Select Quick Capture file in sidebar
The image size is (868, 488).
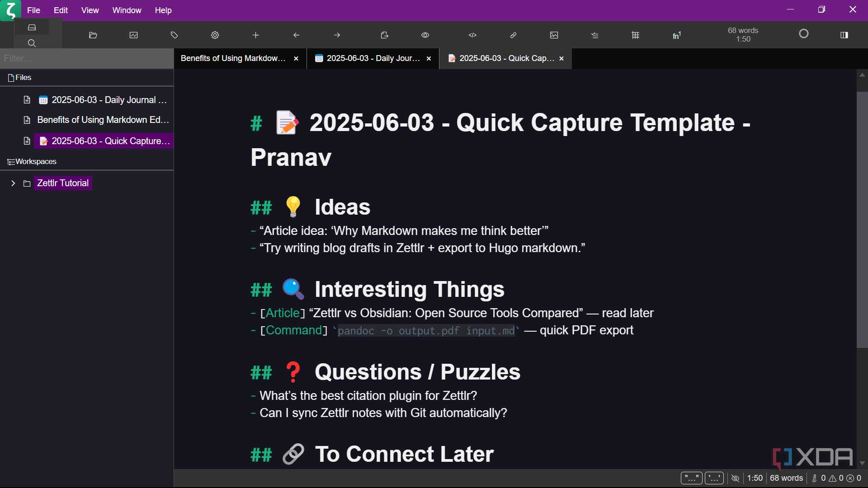point(104,141)
